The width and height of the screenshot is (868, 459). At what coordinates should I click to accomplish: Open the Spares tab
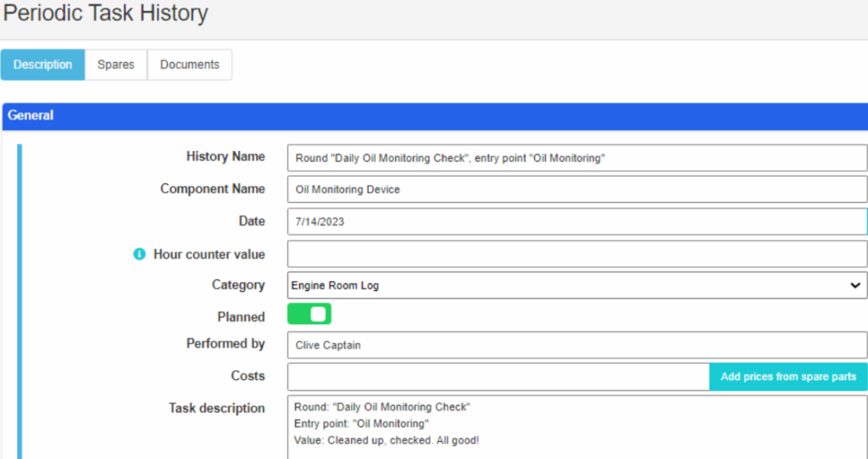click(x=115, y=64)
